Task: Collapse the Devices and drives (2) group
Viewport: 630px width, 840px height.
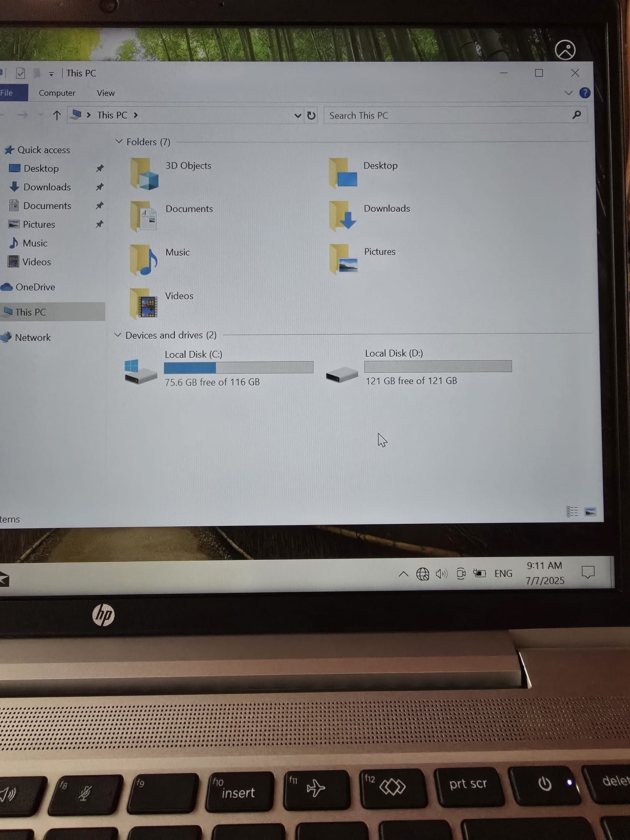Action: 118,335
